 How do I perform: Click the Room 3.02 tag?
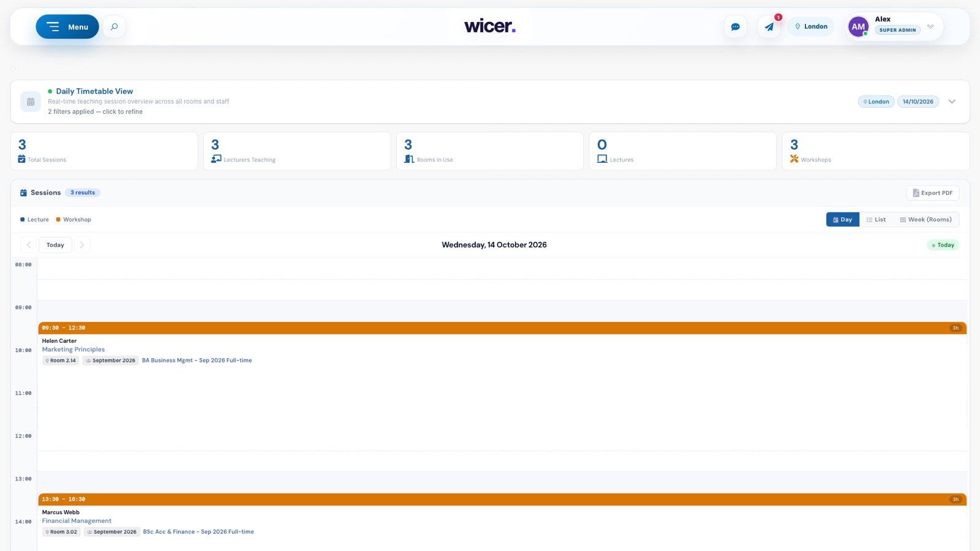click(61, 532)
